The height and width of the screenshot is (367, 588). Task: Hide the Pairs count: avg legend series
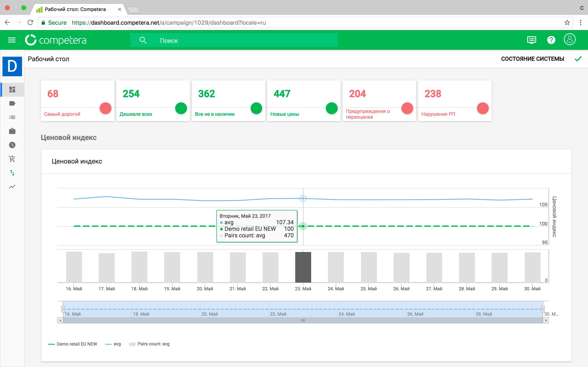tap(153, 344)
